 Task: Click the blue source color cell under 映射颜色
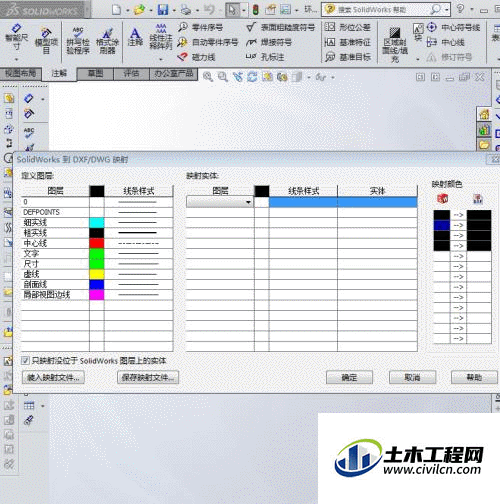tap(442, 225)
